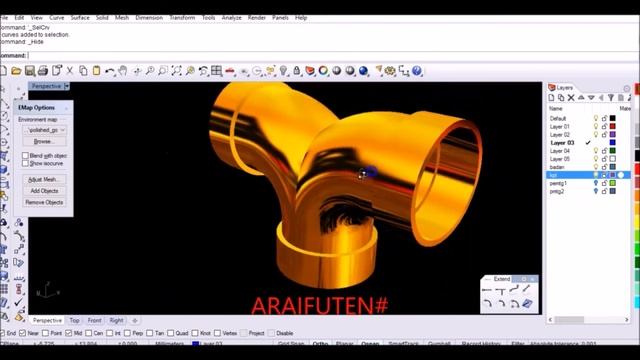Screen dimensions: 640x360
Task: Select the Zoom Window magnifier icon
Action: [x=163, y=71]
